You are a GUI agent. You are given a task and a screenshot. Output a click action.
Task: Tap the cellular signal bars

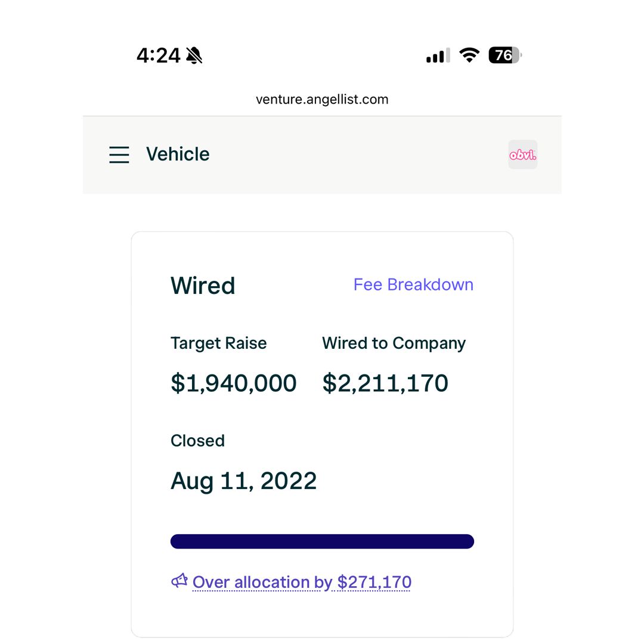click(438, 55)
